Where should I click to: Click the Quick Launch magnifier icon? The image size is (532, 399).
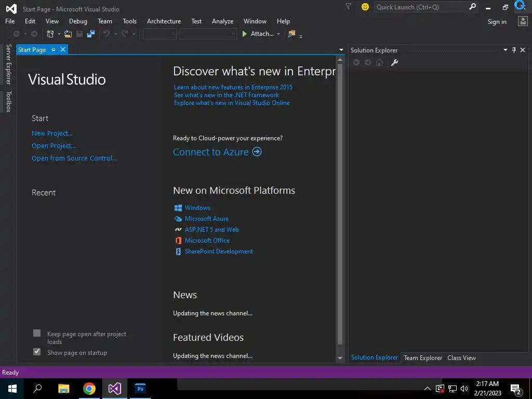(x=472, y=7)
